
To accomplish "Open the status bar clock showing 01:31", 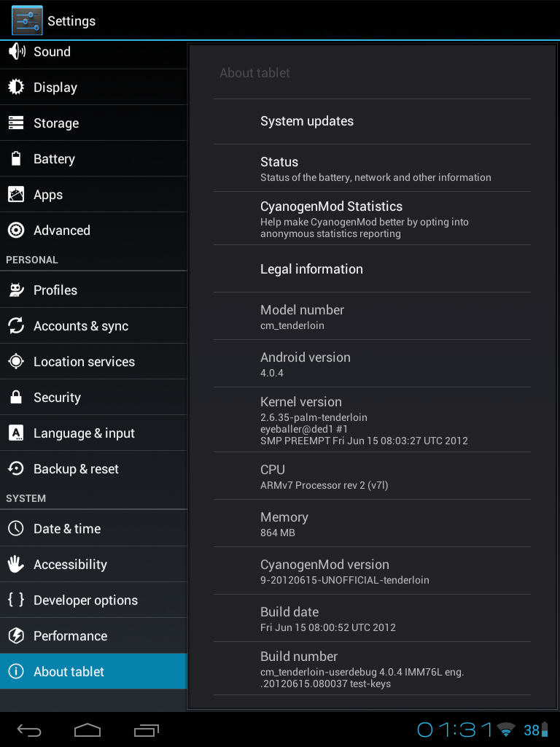I will (455, 729).
